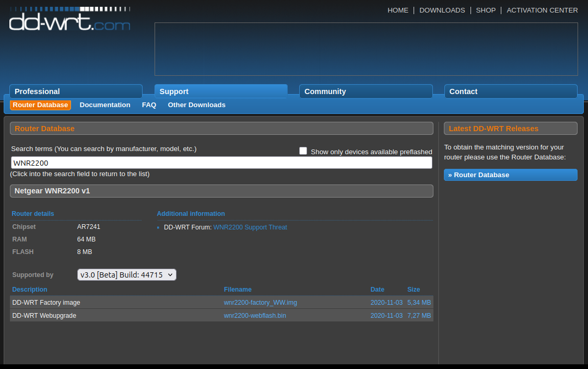Screen dimensions: 588x369
Task: Open the SHOP link
Action: click(x=486, y=10)
